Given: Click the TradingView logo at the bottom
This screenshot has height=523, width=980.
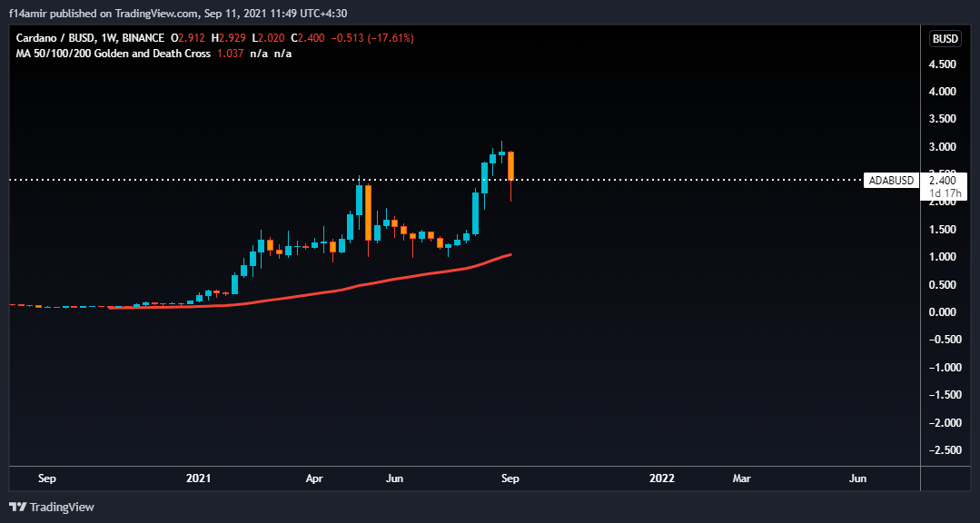Looking at the screenshot, I should 52,507.
